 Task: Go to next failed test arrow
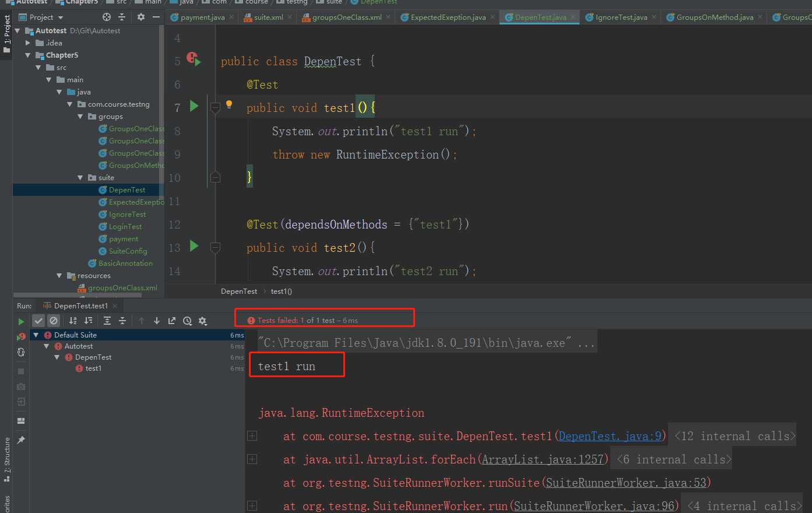[157, 321]
